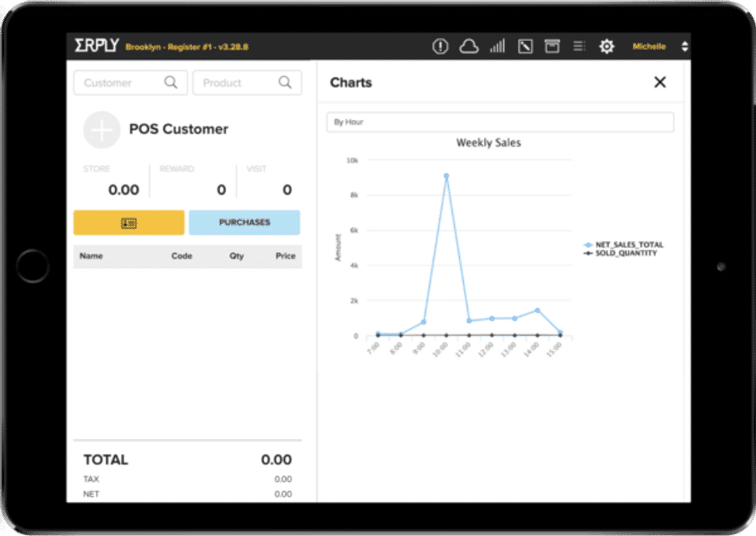The image size is (756, 536).
Task: Add customer using the plus circle
Action: coord(102,130)
